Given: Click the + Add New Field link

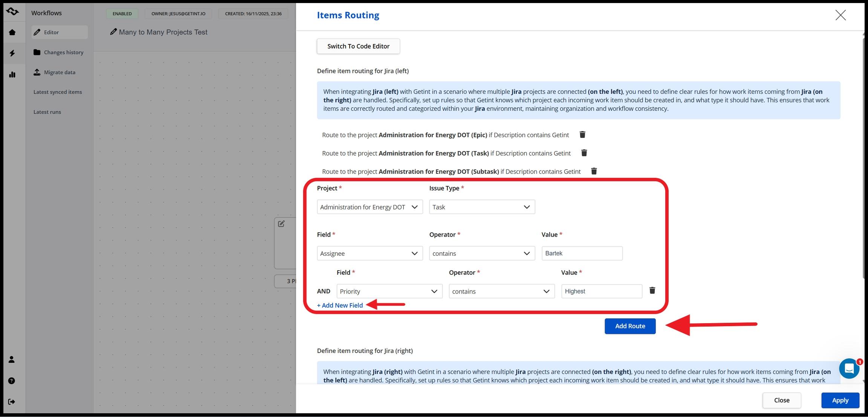Looking at the screenshot, I should pos(340,305).
